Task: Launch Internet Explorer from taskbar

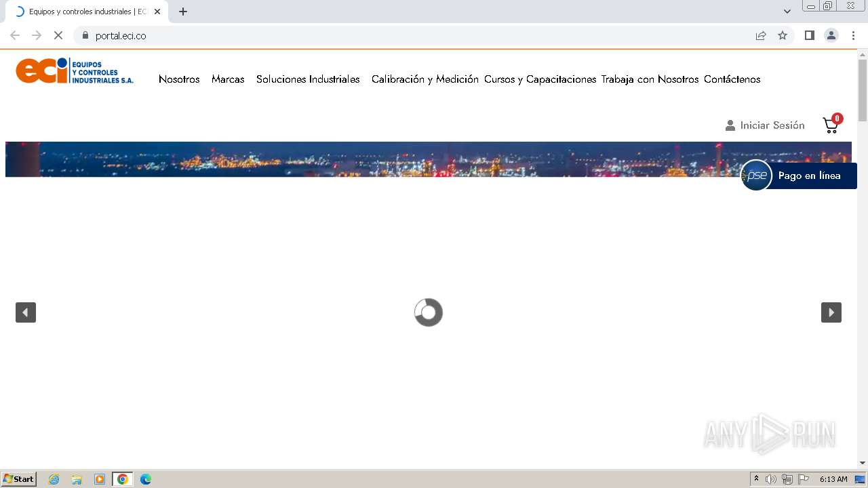Action: 54,479
